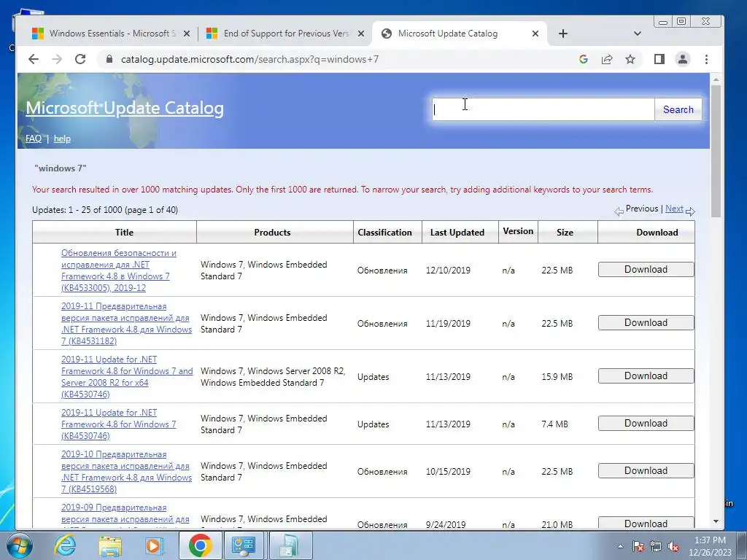Open Windows Explorer from taskbar
This screenshot has width=747, height=560.
(x=110, y=545)
